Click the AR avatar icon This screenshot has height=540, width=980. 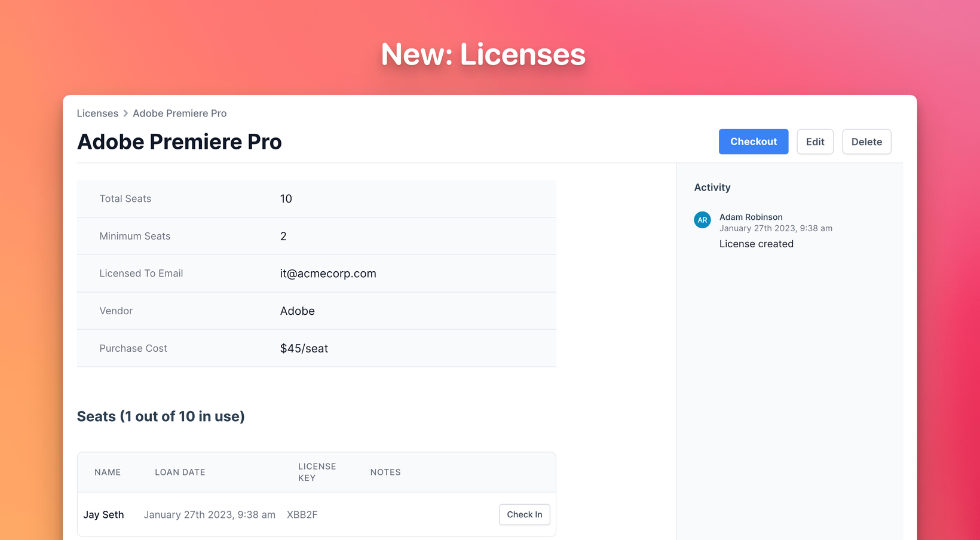(x=702, y=220)
